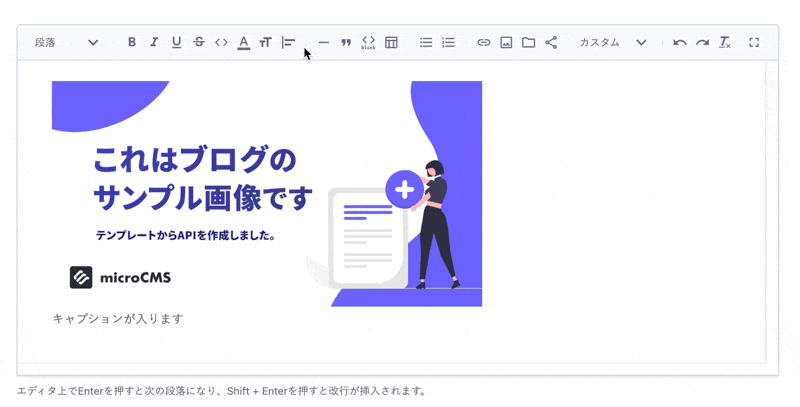Open the カスタム custom class dropdown
This screenshot has width=800, height=407.
click(x=612, y=43)
